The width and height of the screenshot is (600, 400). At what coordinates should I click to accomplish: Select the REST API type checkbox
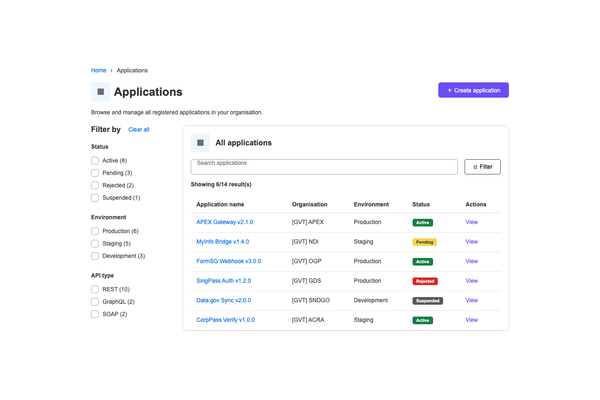pos(95,289)
